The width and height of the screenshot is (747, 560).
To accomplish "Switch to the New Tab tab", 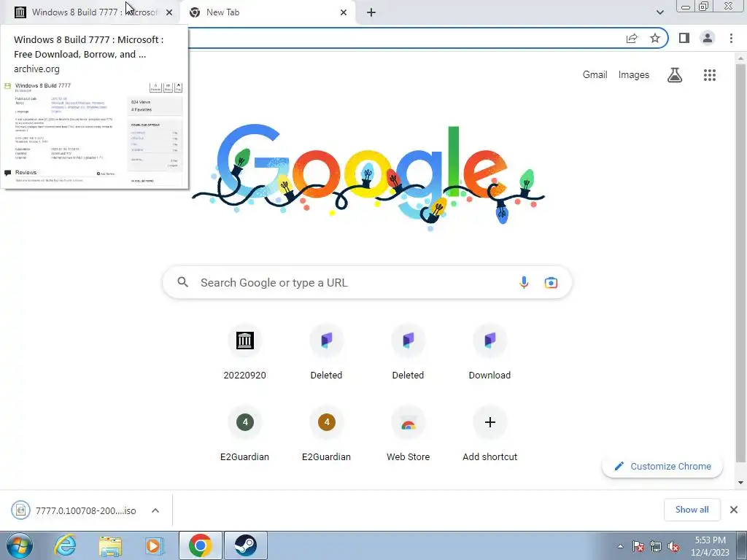I will point(267,12).
